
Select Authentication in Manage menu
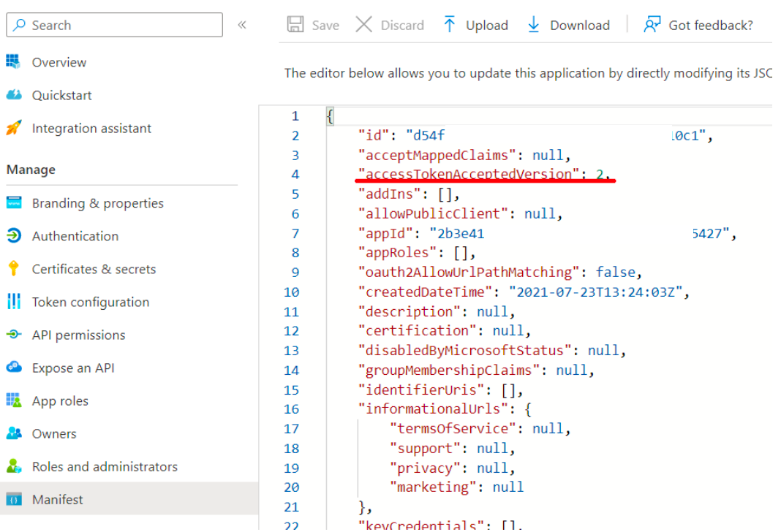[75, 236]
